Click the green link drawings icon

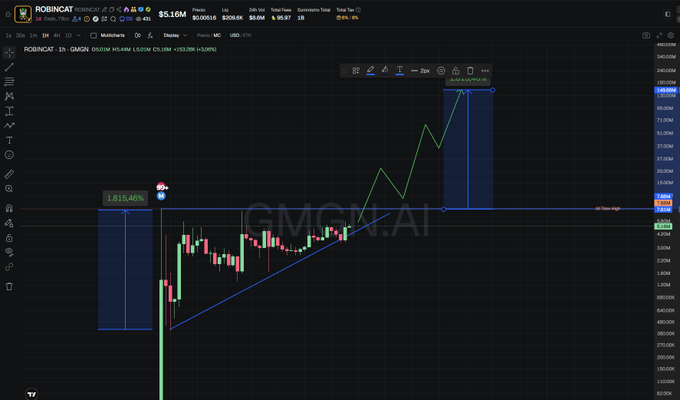tap(9, 267)
